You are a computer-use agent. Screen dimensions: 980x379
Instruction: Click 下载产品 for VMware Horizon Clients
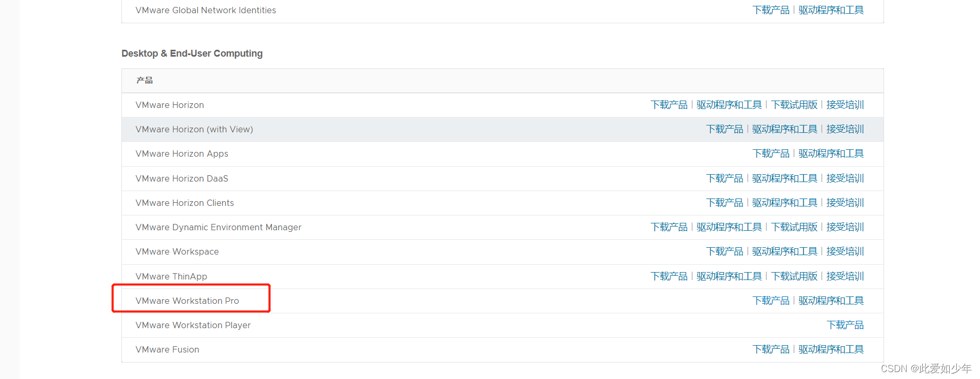(725, 203)
